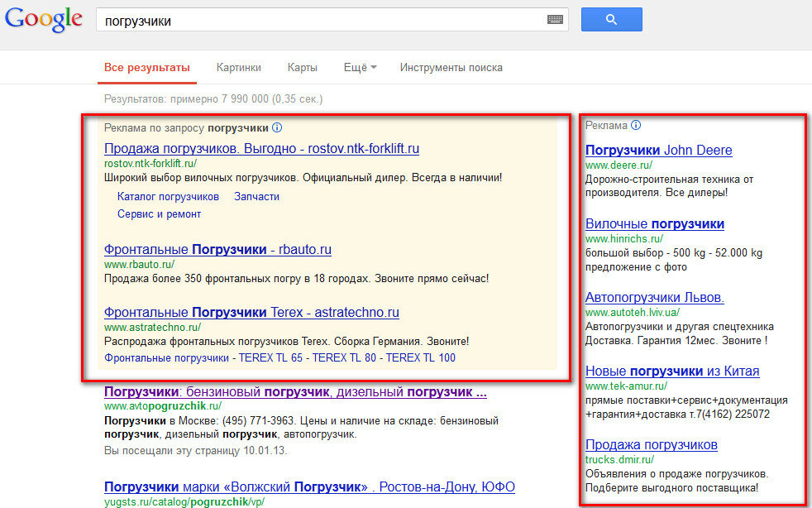Click the URL text 'www.tek-amur.ru/'

click(626, 386)
